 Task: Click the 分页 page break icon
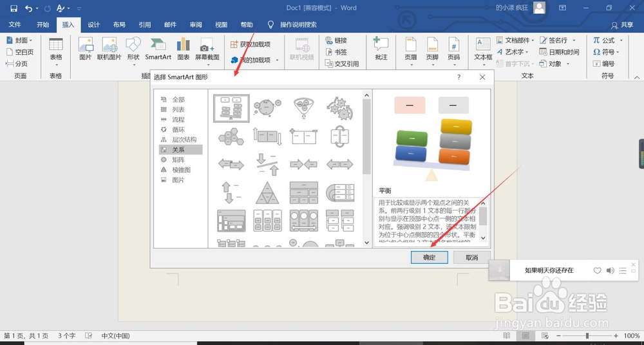[10, 64]
